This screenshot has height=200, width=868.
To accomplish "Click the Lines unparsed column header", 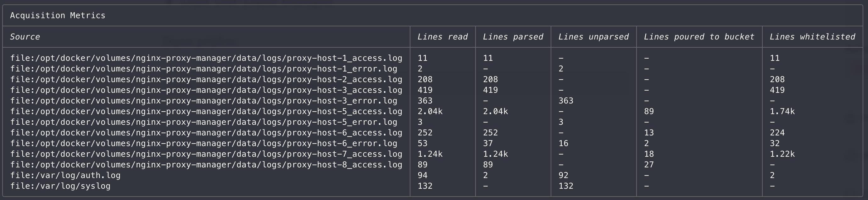I will 593,37.
